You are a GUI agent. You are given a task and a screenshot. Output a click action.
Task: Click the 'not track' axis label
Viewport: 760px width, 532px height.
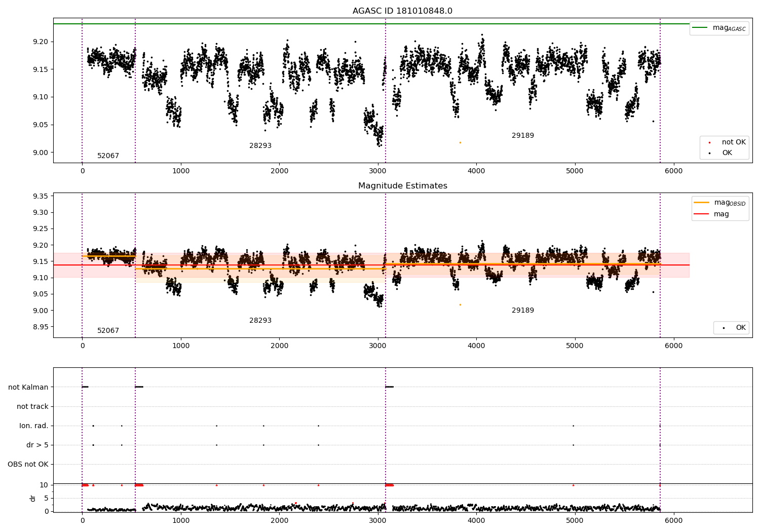pos(32,406)
